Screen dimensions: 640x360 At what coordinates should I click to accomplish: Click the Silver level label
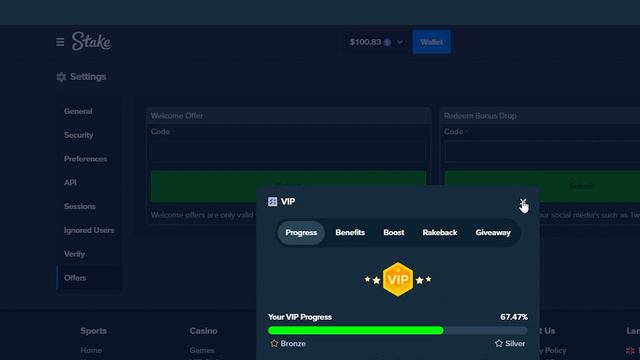tap(515, 344)
